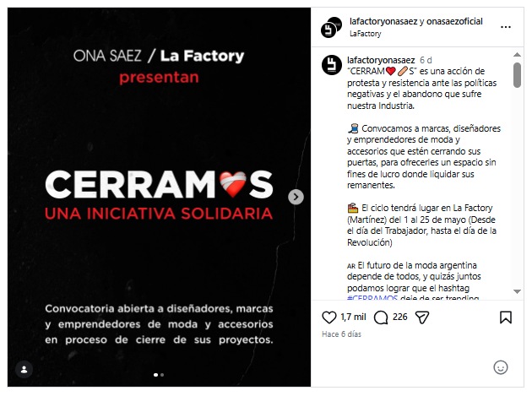Save the post with the bookmark icon

pos(506,317)
